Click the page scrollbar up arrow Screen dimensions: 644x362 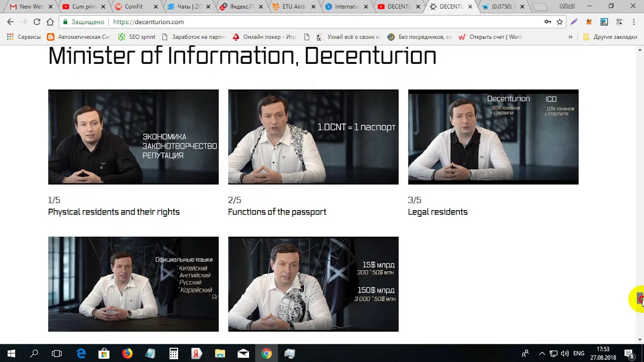640,49
